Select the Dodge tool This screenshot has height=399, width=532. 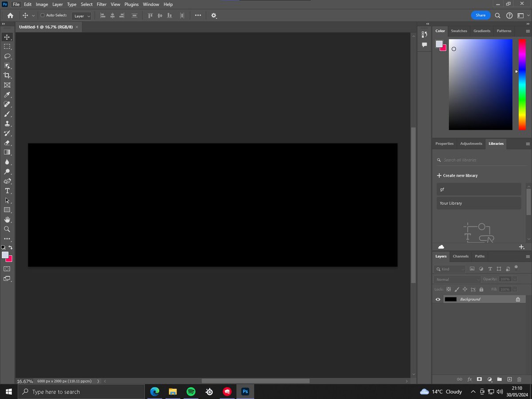pos(7,172)
